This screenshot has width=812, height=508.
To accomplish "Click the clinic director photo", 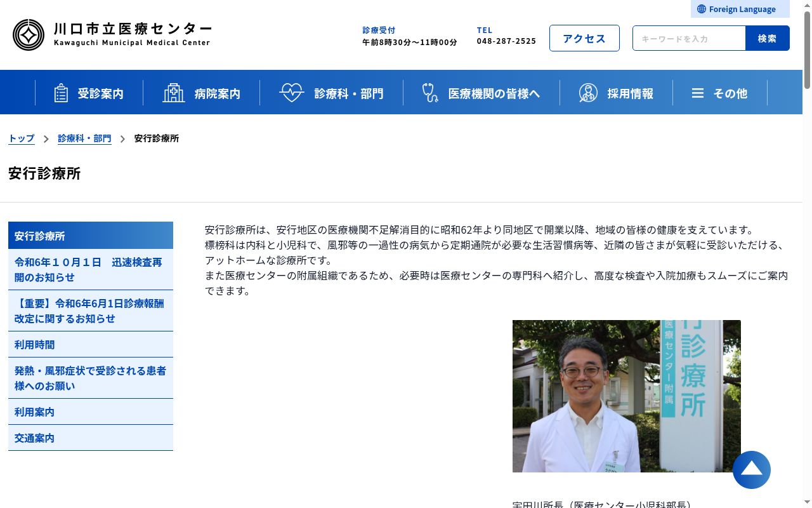I will pyautogui.click(x=627, y=396).
